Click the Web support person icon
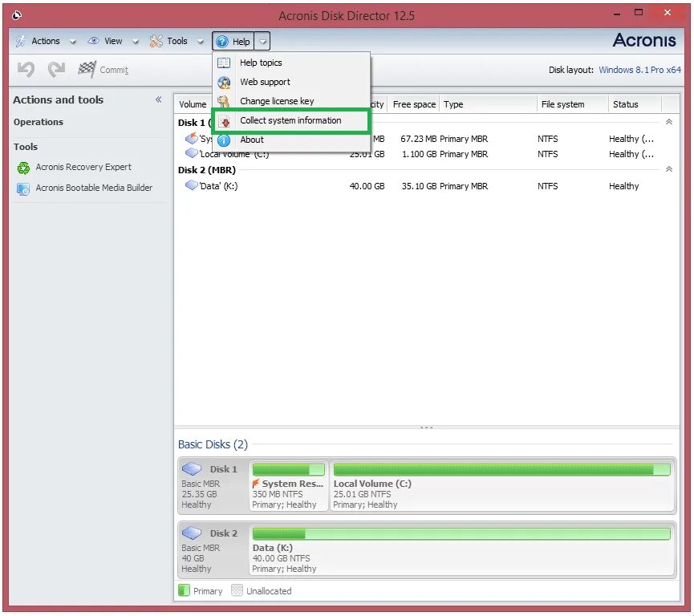The height and width of the screenshot is (616, 694). click(224, 83)
